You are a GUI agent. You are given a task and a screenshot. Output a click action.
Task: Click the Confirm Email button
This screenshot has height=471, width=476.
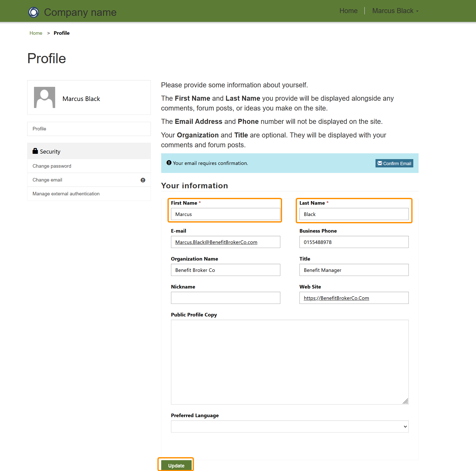coord(394,163)
